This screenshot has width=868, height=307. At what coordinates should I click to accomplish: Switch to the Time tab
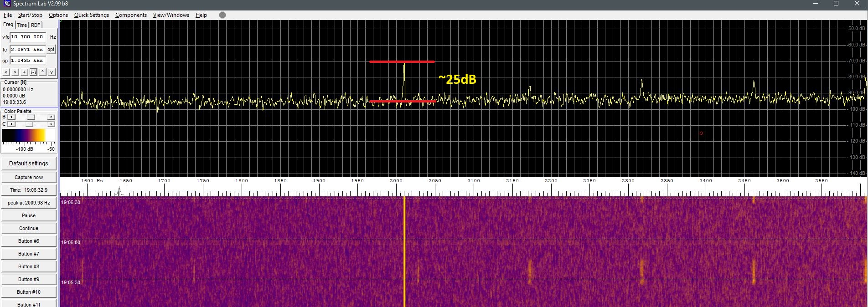coord(22,25)
